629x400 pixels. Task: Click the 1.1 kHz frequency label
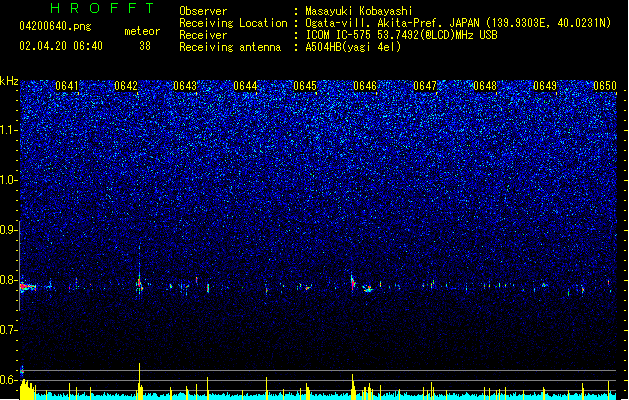(8, 130)
